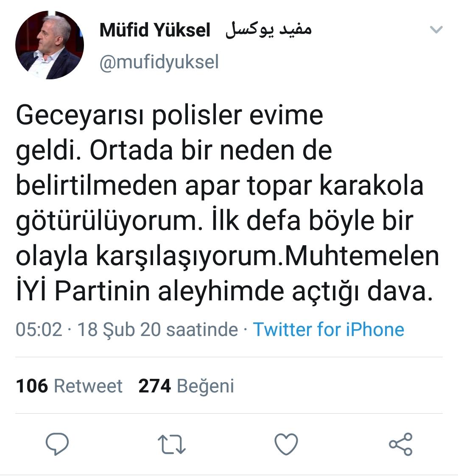This screenshot has width=458, height=476.
Task: Click the word karakola in the tweet
Action: point(371,186)
